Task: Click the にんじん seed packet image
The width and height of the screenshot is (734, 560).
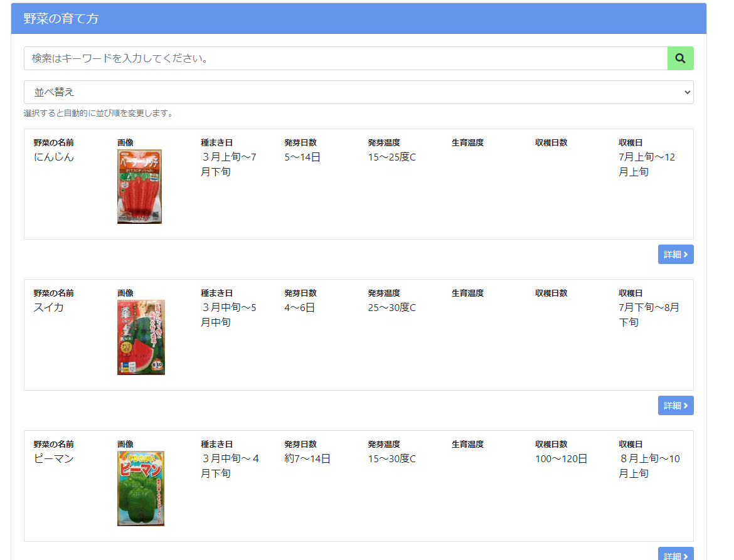Action: pos(139,187)
